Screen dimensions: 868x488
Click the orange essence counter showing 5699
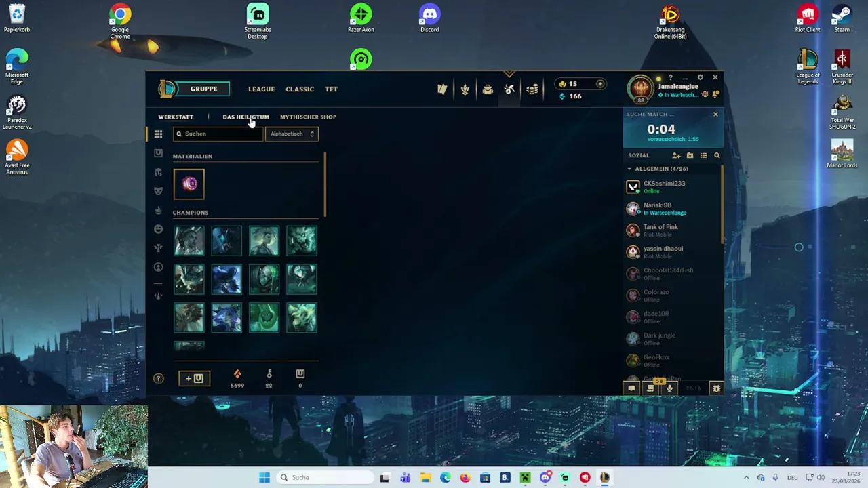coord(237,379)
